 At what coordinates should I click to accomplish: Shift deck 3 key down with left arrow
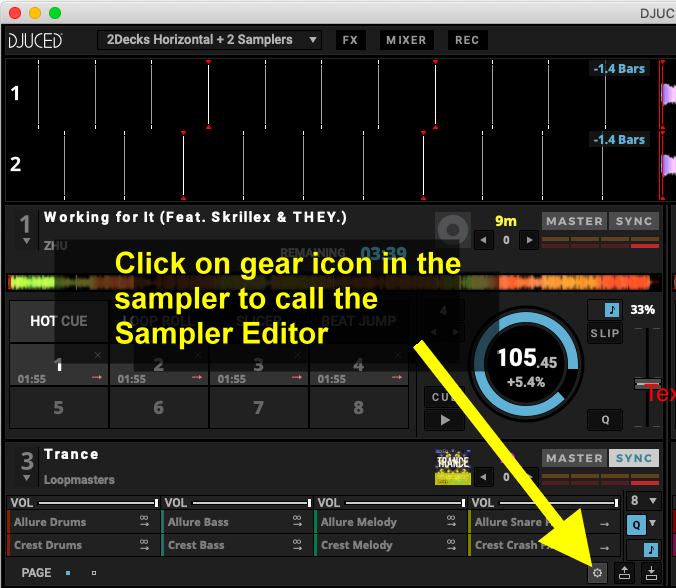pyautogui.click(x=483, y=477)
